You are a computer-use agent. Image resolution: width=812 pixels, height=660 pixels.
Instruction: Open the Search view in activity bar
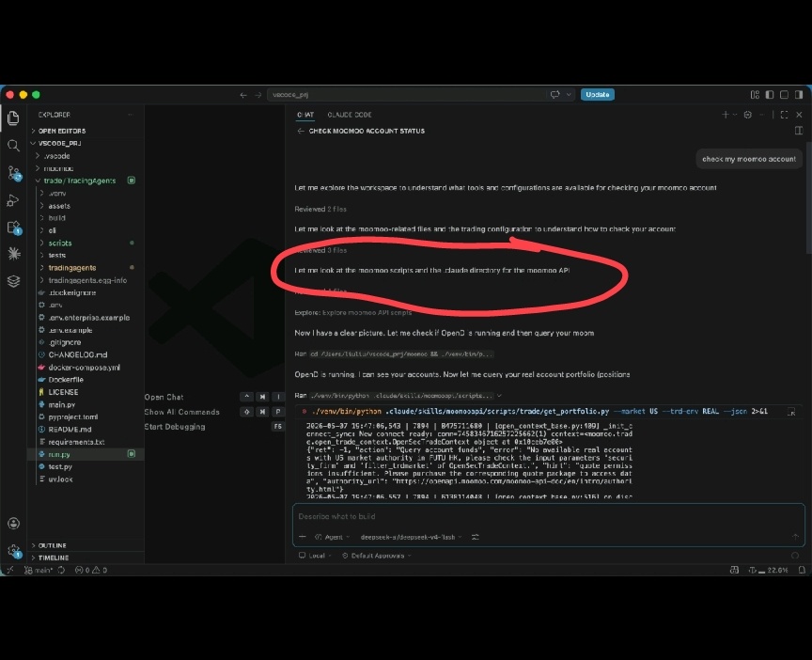(x=13, y=146)
